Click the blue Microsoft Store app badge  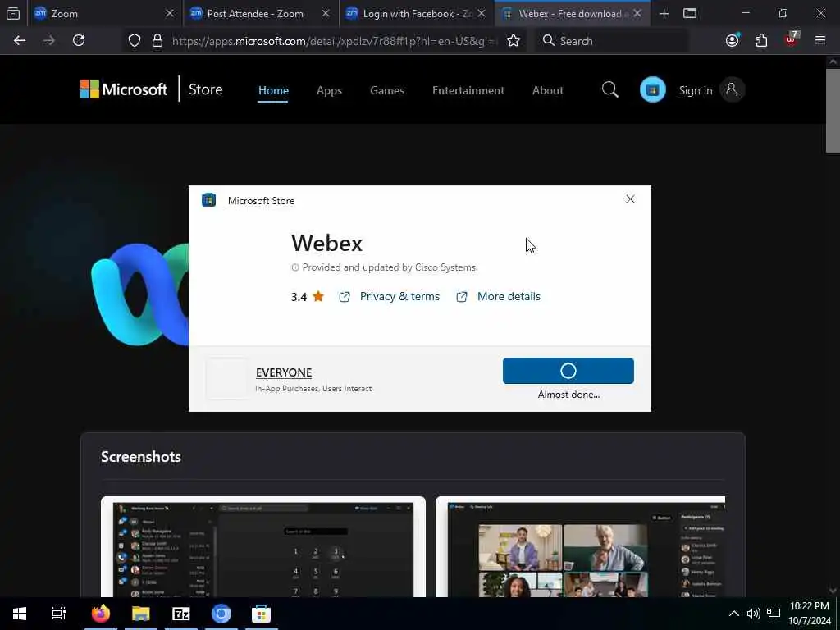[x=652, y=89]
